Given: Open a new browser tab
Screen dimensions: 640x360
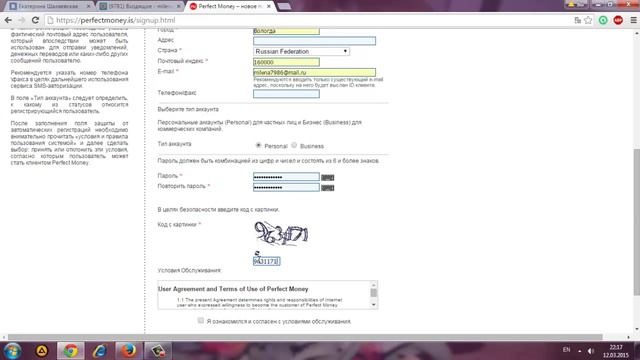Looking at the screenshot, I should click(284, 6).
